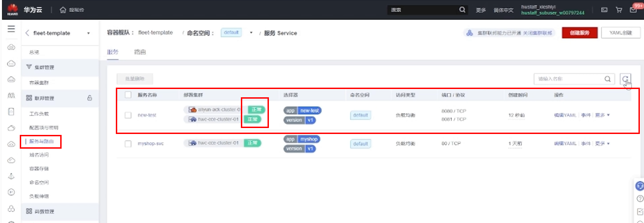Click 事件 link for new-test
The height and width of the screenshot is (223, 644).
click(586, 115)
